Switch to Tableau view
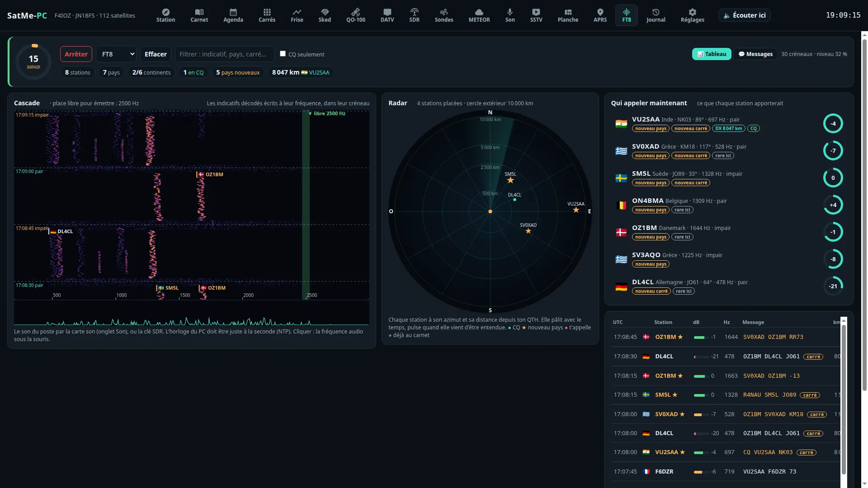This screenshot has width=868, height=488. coord(712,54)
